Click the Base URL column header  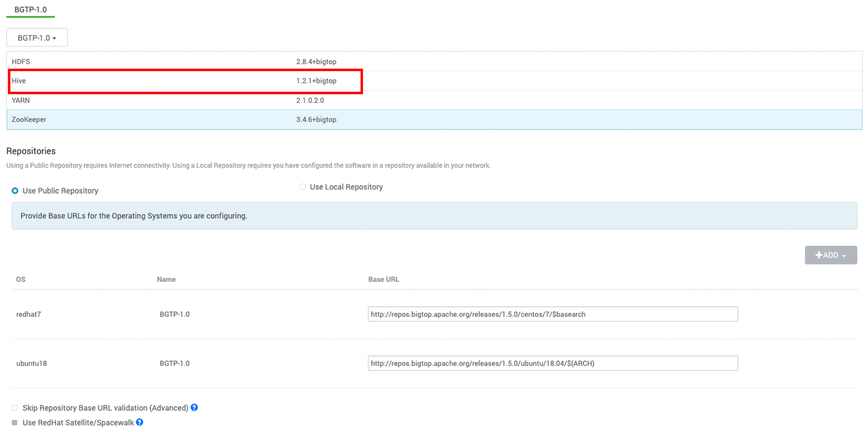(x=384, y=280)
